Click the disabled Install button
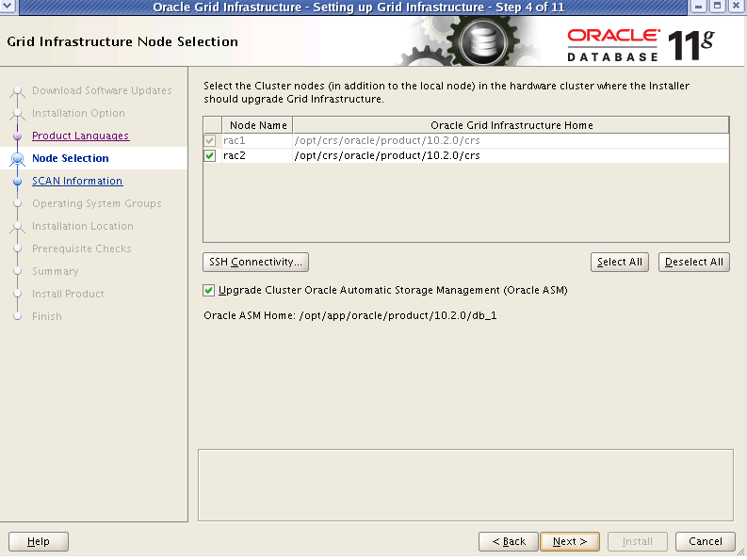 click(x=638, y=541)
